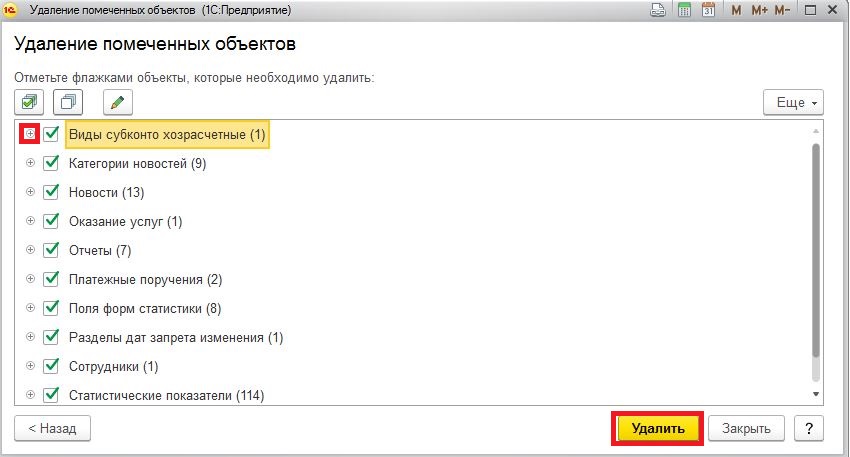This screenshot has height=457, width=850.
Task: Expand the Новости (13) tree node
Action: point(30,191)
